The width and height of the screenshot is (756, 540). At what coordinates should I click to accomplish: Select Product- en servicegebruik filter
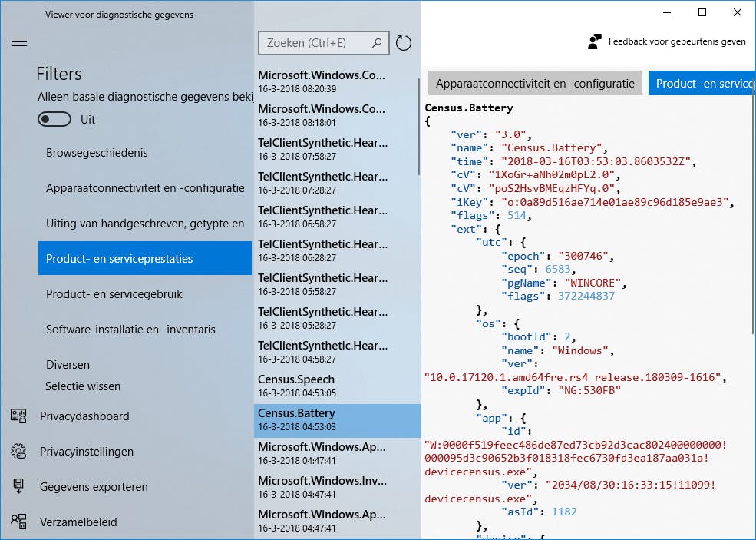[x=114, y=294]
